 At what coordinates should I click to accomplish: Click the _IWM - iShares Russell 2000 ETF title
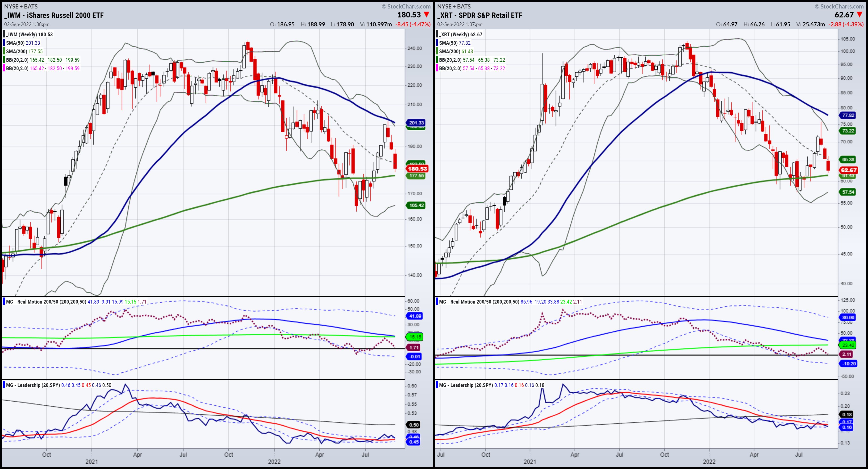coord(54,15)
